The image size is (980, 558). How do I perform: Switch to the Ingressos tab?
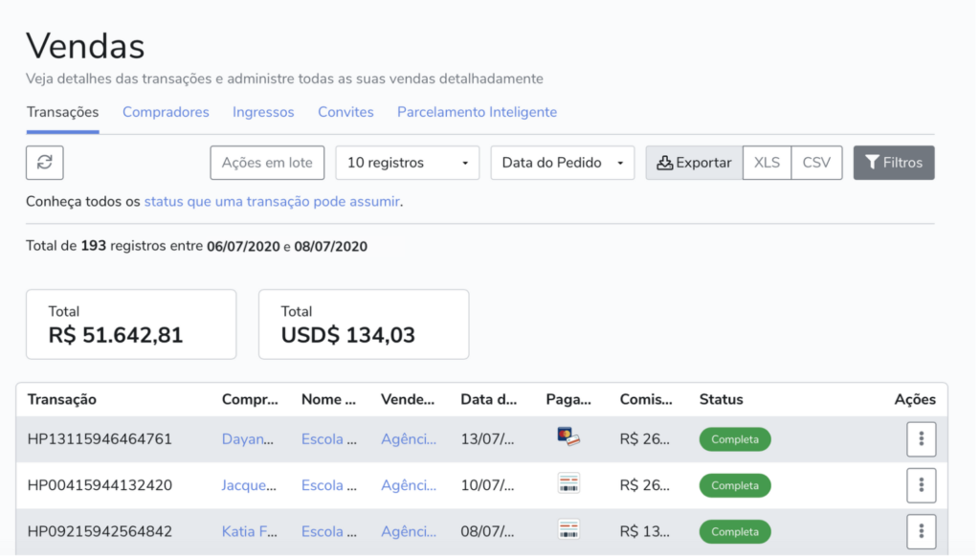pos(263,112)
